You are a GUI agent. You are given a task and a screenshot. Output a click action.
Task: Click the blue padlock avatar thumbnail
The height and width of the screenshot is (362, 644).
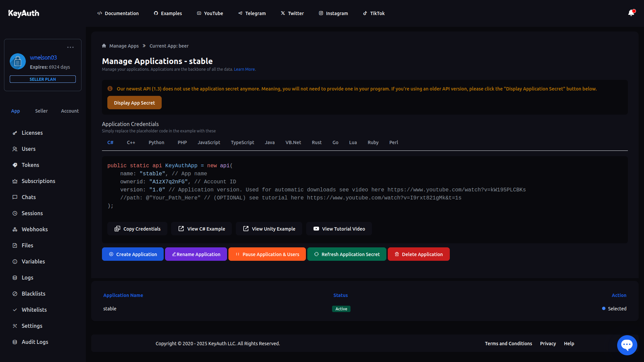point(17,61)
